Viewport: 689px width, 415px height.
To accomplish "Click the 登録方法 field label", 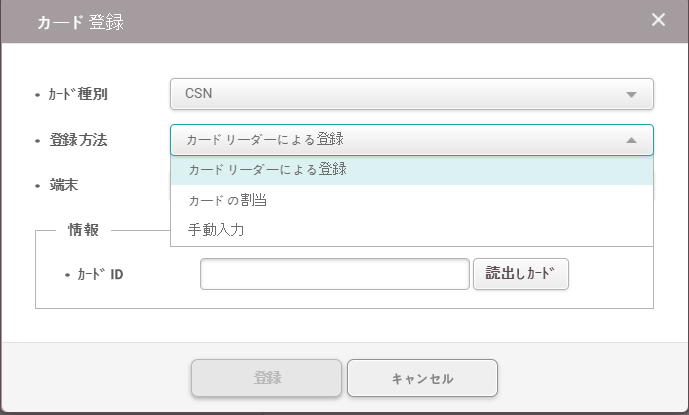I will pos(78,140).
